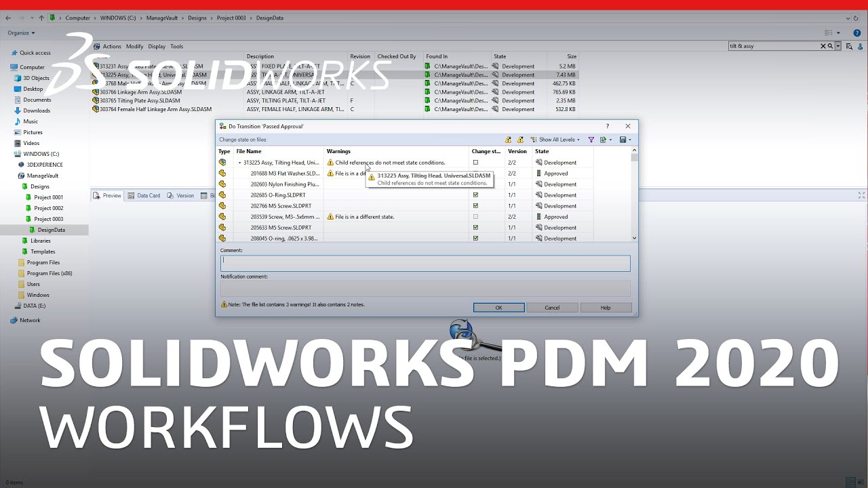868x488 pixels.
Task: Collapse the 313225 Assy tree node
Action: point(239,163)
